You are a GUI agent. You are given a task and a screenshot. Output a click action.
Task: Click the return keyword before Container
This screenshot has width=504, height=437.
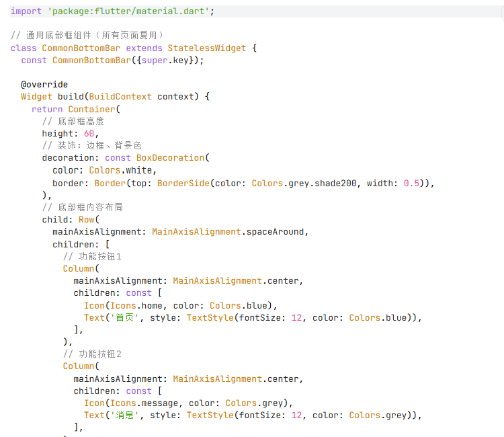click(x=47, y=109)
